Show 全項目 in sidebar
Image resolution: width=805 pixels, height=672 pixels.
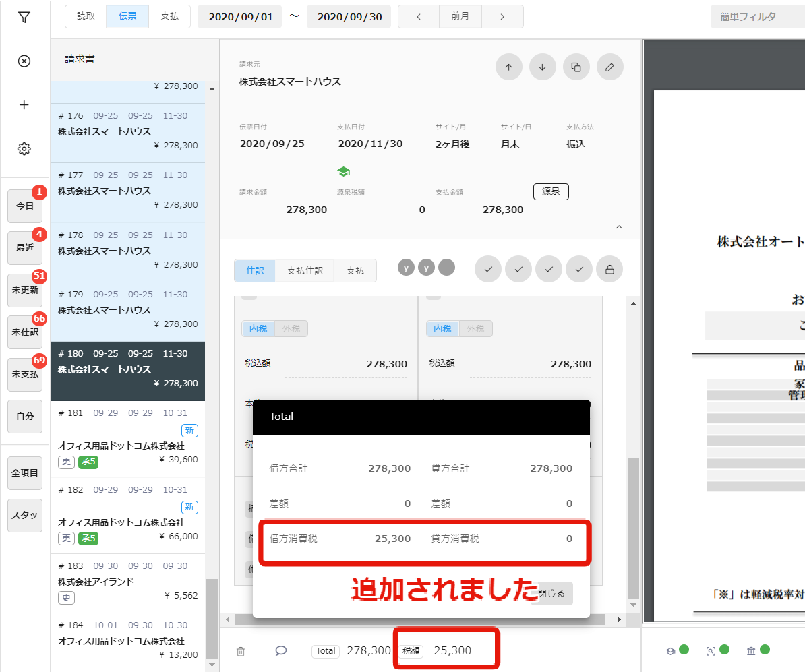pos(25,472)
